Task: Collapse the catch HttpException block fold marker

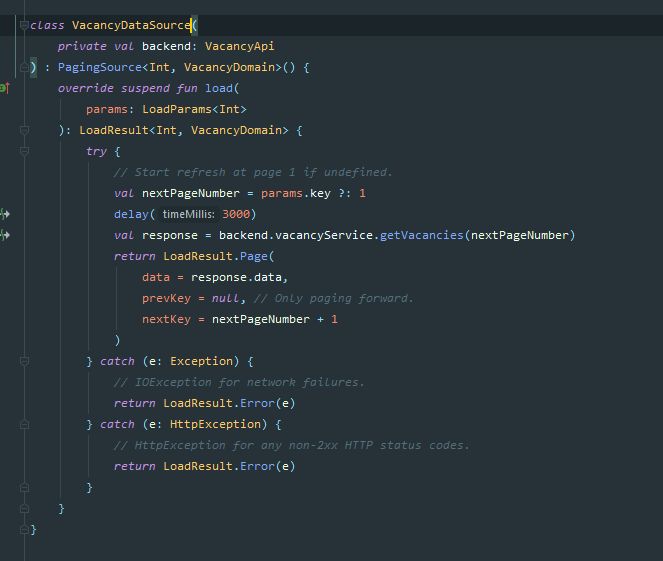Action: pos(24,424)
